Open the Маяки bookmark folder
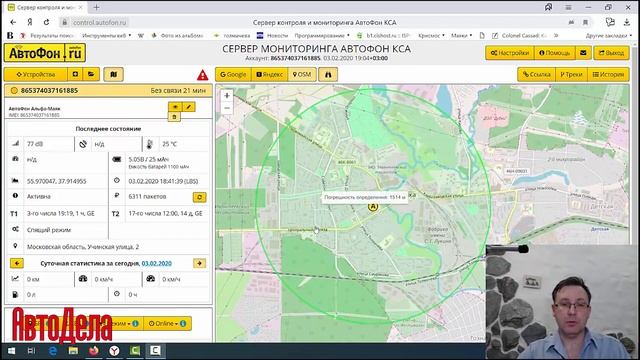This screenshot has width=640, height=360. pos(461,36)
